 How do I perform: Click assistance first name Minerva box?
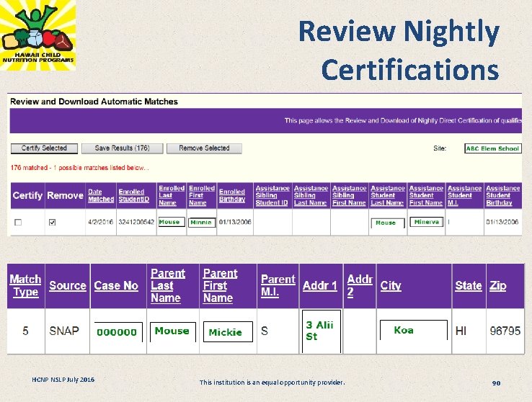[427, 222]
